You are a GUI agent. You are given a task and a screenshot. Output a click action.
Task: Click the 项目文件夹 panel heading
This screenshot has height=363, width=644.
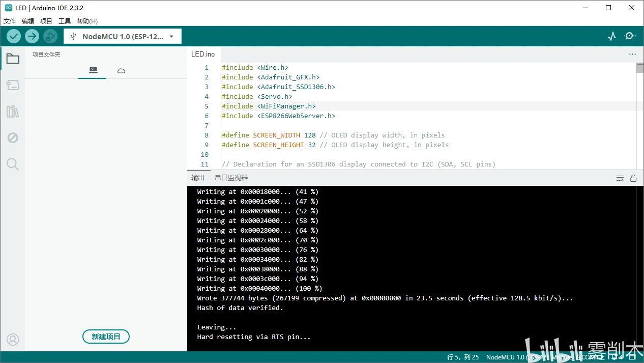tap(46, 54)
